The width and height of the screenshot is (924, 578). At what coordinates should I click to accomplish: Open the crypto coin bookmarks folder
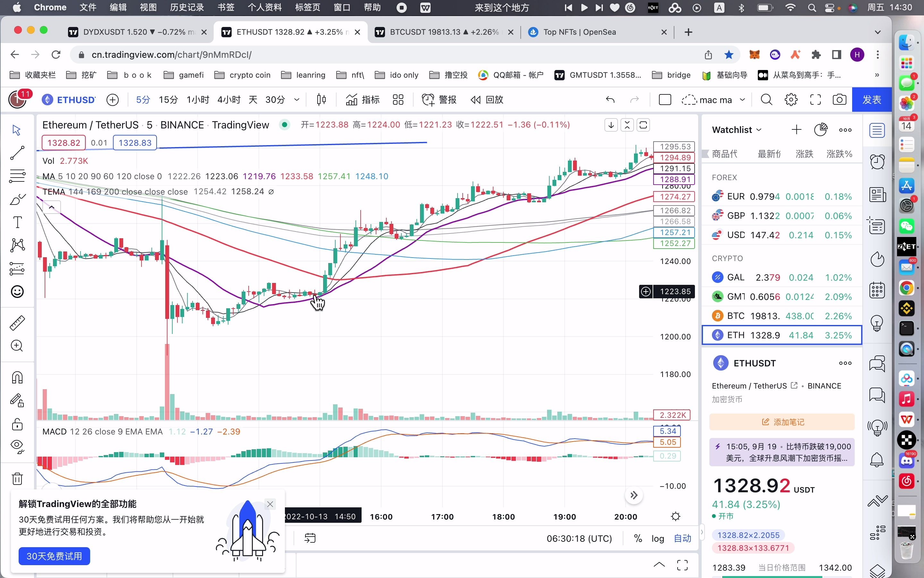(x=242, y=75)
